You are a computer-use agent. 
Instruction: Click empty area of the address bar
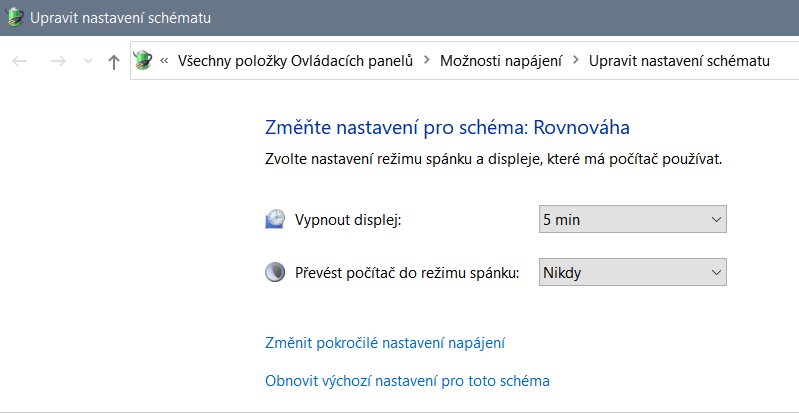tap(784, 61)
